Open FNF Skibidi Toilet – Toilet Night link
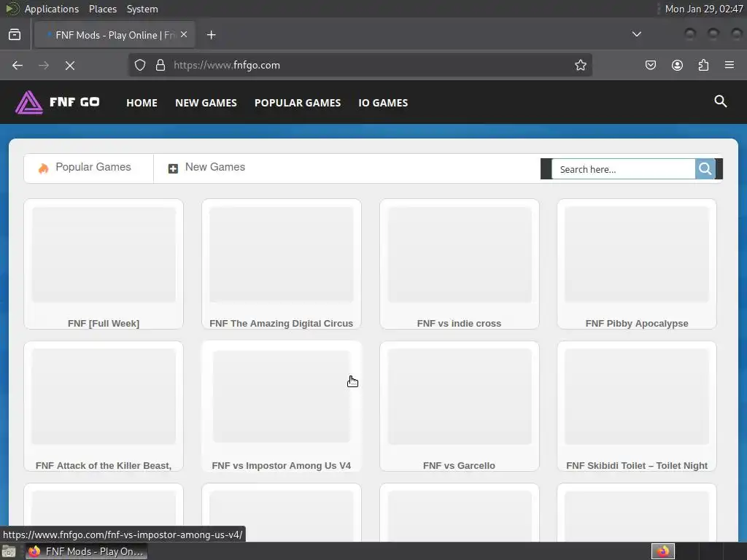The image size is (747, 560). [x=636, y=465]
